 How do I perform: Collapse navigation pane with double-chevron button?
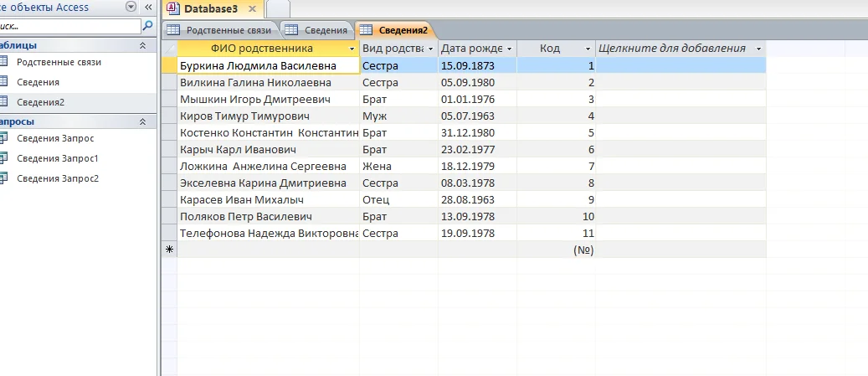click(146, 7)
